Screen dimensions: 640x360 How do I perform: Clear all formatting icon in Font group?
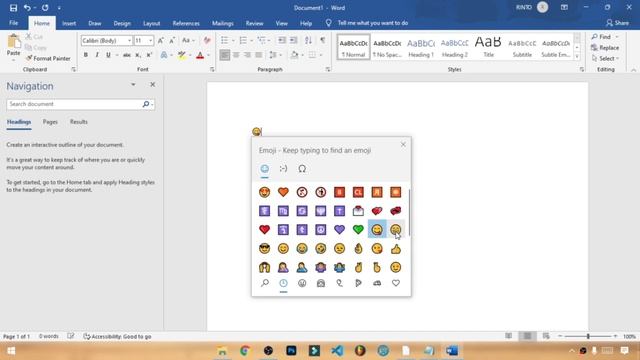pyautogui.click(x=207, y=40)
